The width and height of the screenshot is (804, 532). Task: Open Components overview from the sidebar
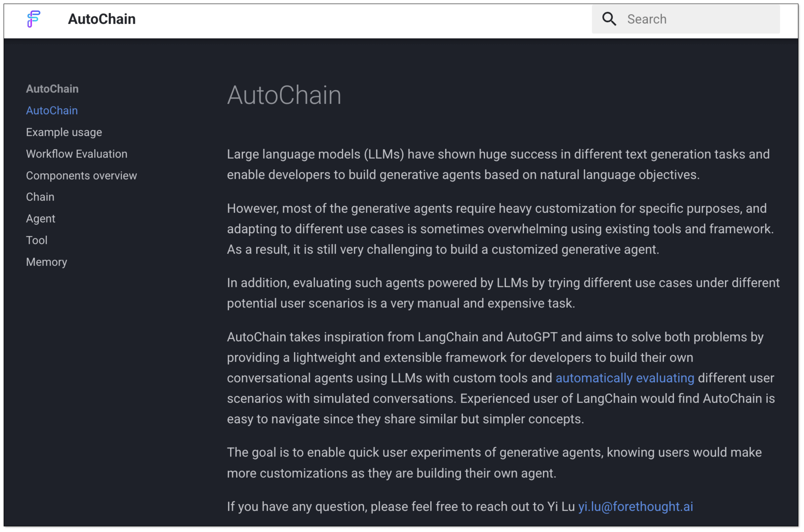pyautogui.click(x=81, y=176)
